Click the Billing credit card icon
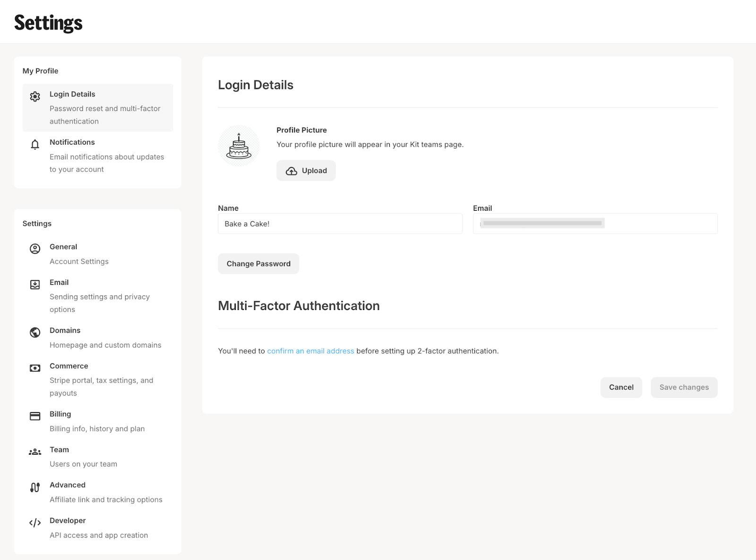 point(35,416)
